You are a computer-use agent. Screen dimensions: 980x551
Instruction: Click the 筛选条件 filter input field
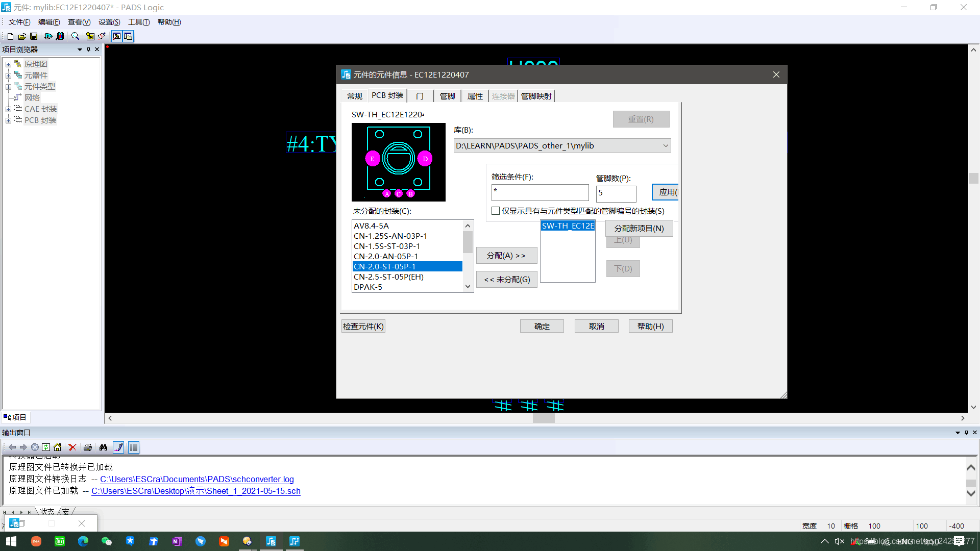click(540, 193)
